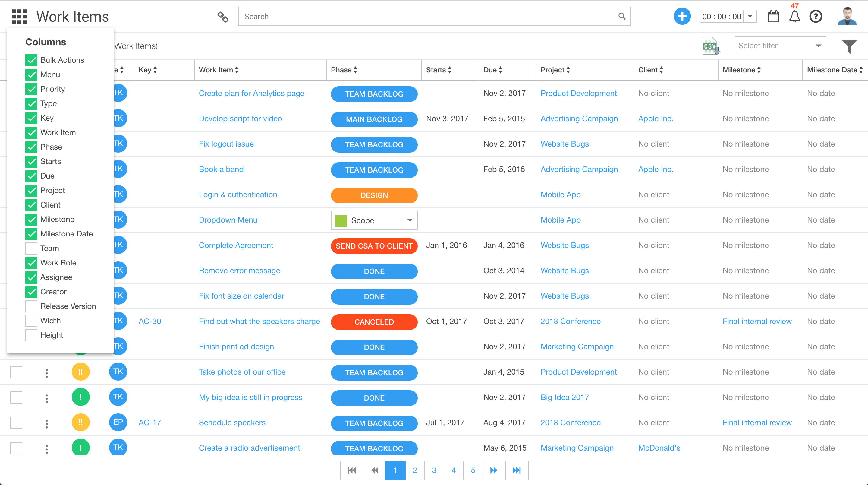Click the help question mark icon

[816, 16]
